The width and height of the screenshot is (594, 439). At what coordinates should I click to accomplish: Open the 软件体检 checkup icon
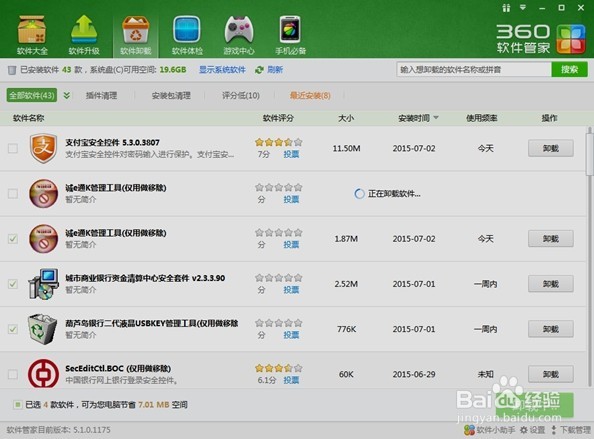(x=187, y=35)
